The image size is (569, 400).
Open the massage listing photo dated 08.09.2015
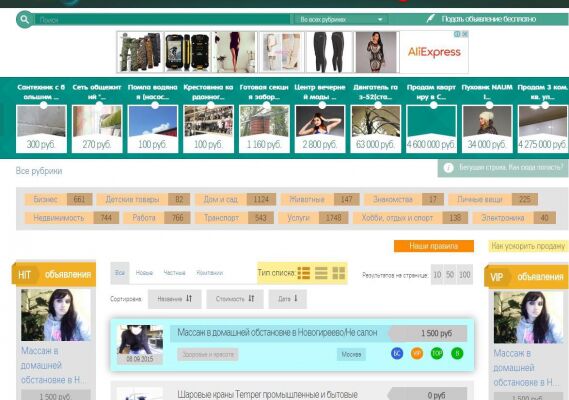(x=140, y=339)
